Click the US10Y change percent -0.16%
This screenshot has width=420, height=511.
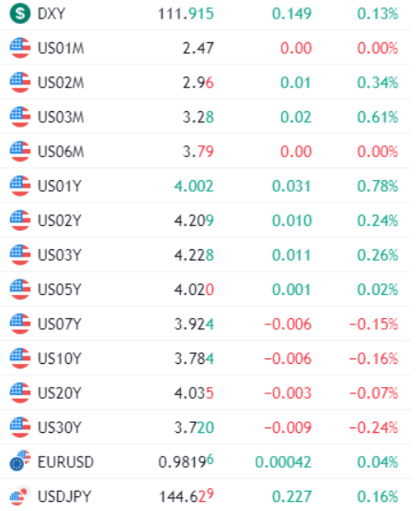[x=374, y=358]
